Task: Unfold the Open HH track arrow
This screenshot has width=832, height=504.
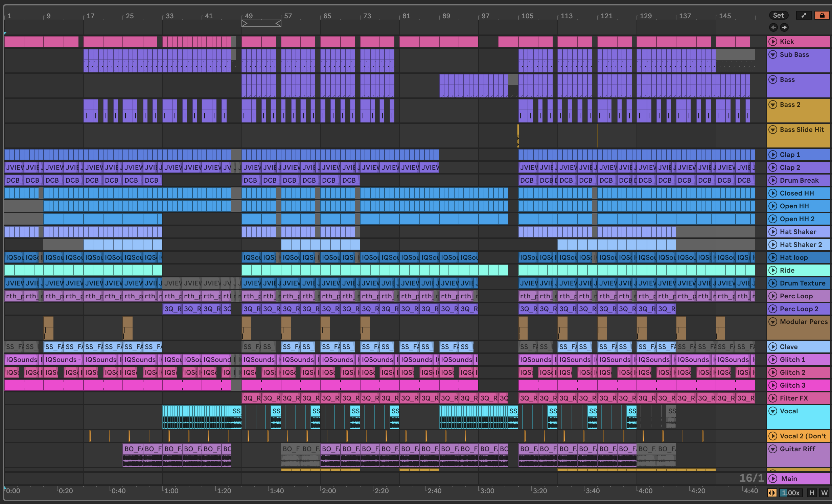Action: (x=773, y=206)
